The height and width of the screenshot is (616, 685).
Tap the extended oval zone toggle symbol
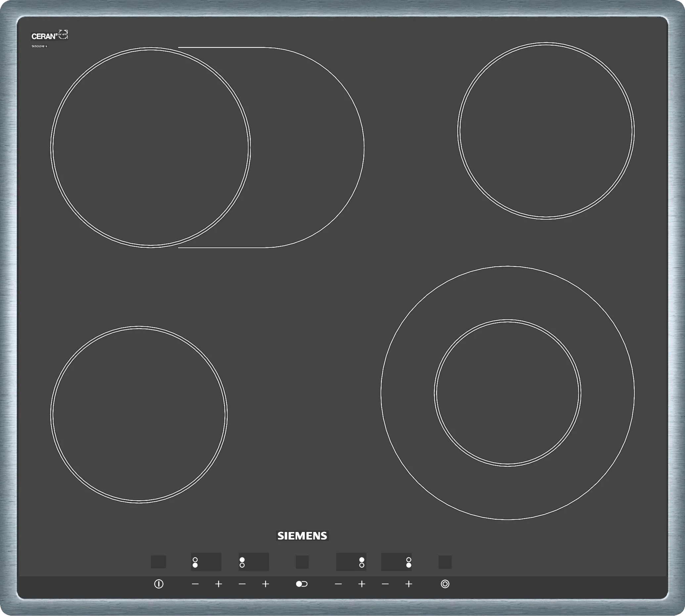(301, 584)
